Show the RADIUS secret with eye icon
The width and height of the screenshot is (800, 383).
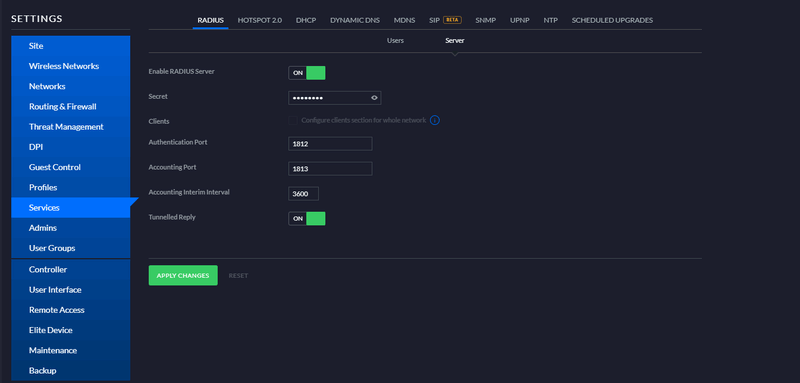pyautogui.click(x=374, y=98)
